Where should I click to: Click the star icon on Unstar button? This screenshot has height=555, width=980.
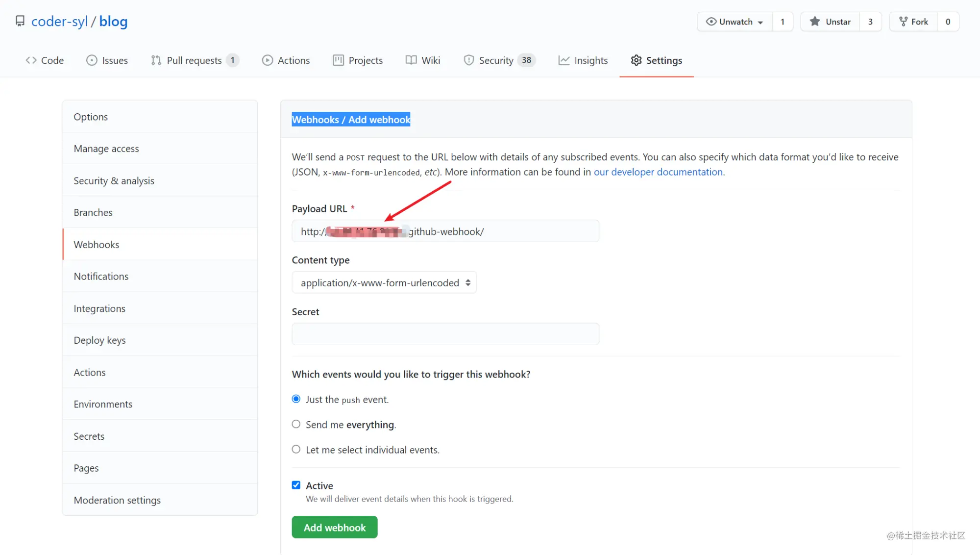click(815, 22)
